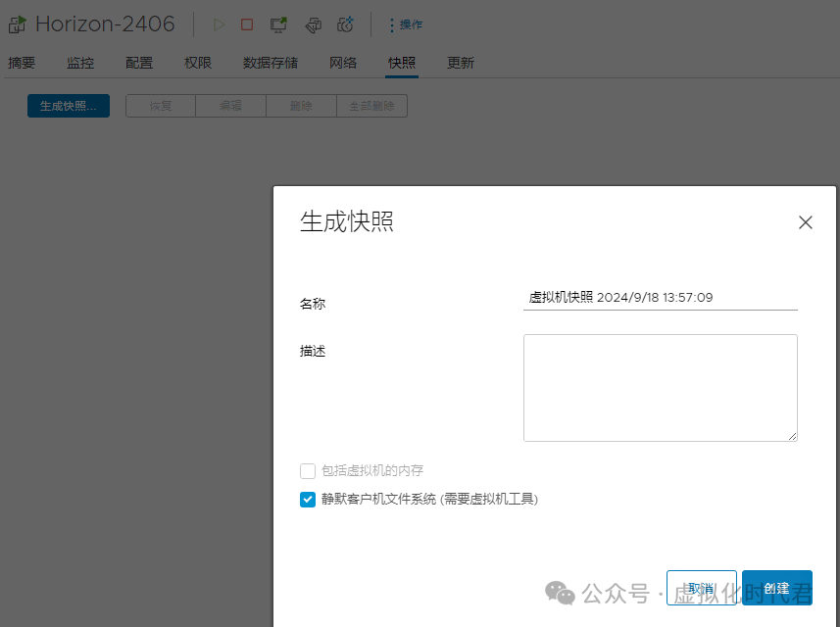840x627 pixels.
Task: Go to the 网络 tab
Action: [x=343, y=63]
